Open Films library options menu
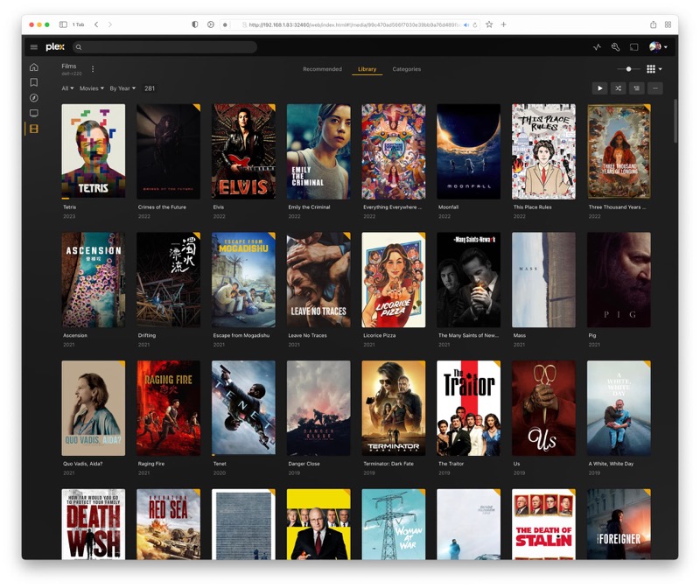The width and height of the screenshot is (700, 588). (93, 69)
